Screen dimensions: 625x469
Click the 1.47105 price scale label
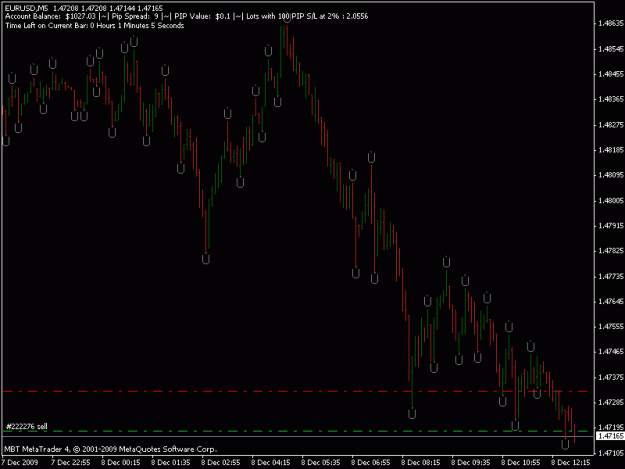point(611,453)
